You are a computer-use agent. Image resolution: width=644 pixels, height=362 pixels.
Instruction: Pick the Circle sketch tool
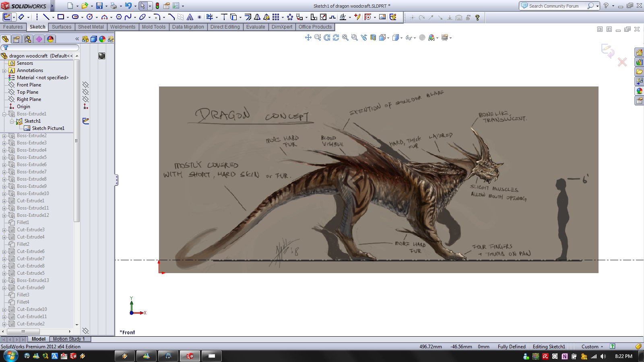[x=90, y=17]
